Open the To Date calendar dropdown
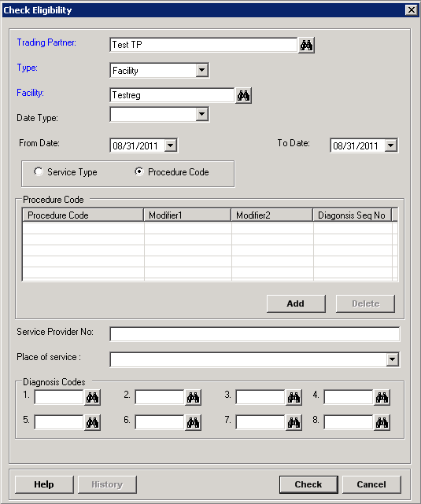 point(391,145)
